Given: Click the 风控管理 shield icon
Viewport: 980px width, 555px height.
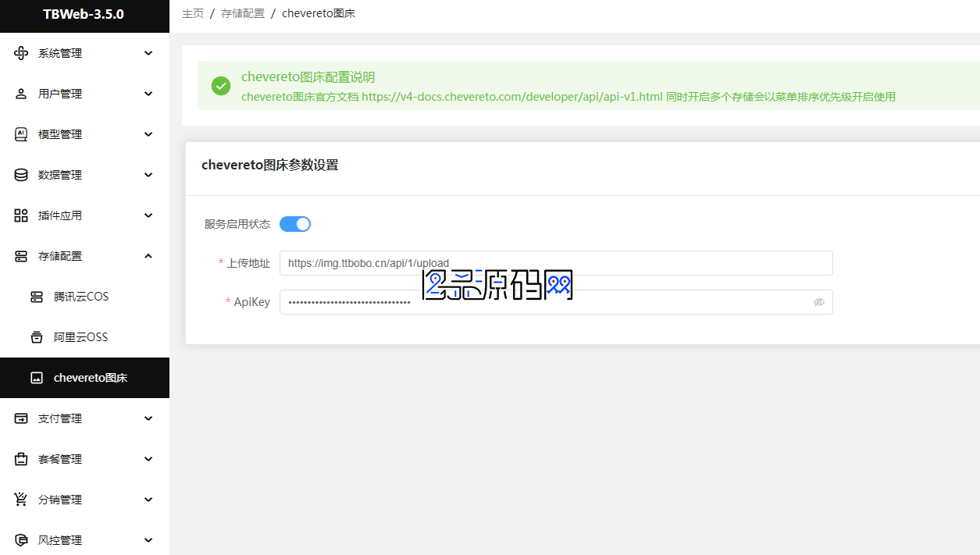Looking at the screenshot, I should pyautogui.click(x=21, y=540).
